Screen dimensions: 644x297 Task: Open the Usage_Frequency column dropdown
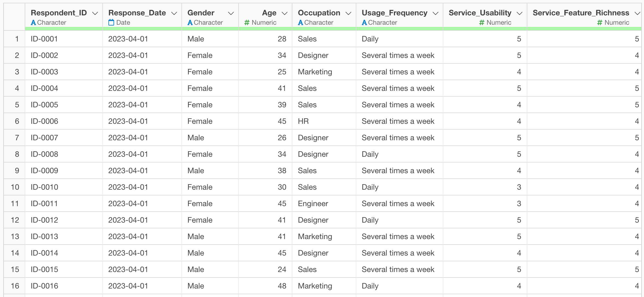coord(435,13)
